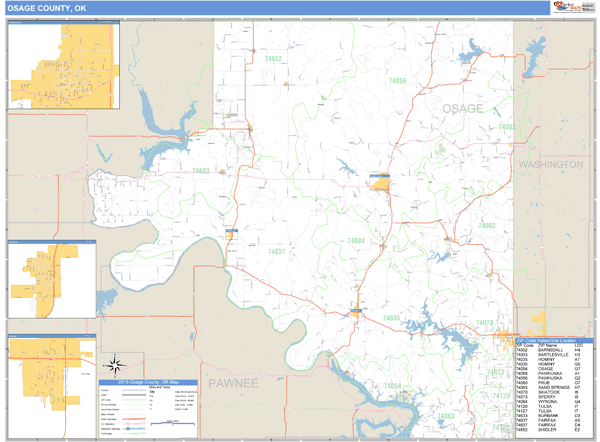Screen dimensions: 600x442
Task: Select the 74056 ZIP code label
Action: [397, 80]
